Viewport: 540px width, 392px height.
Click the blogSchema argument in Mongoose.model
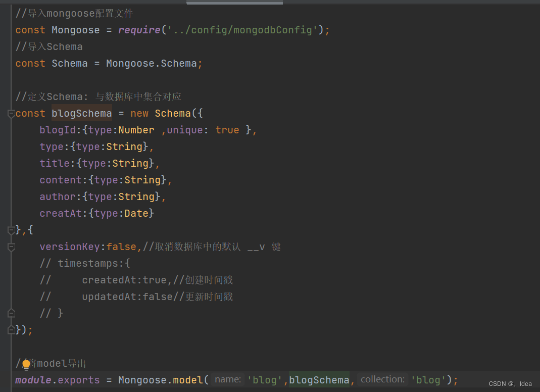(319, 380)
